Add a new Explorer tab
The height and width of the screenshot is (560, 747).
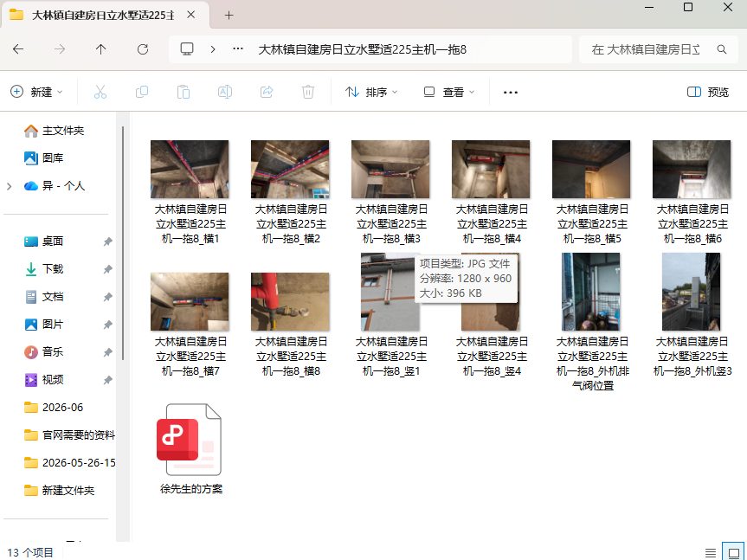(229, 16)
